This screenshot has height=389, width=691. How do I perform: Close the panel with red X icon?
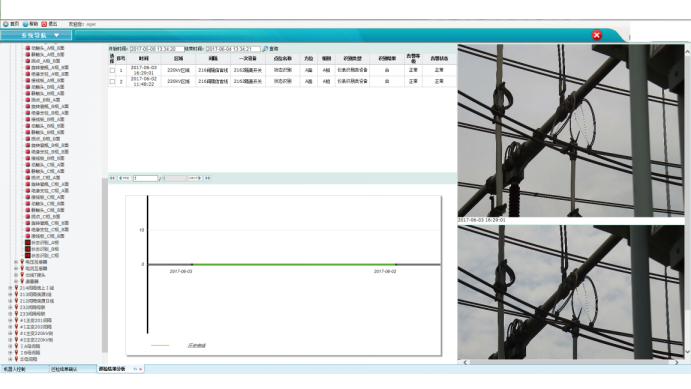tap(597, 35)
